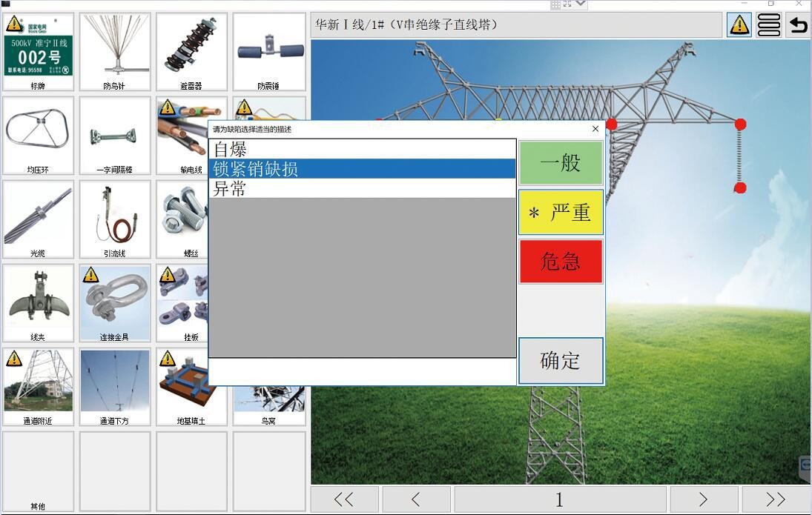Click a red defect marker on the tower arm

(x=739, y=123)
